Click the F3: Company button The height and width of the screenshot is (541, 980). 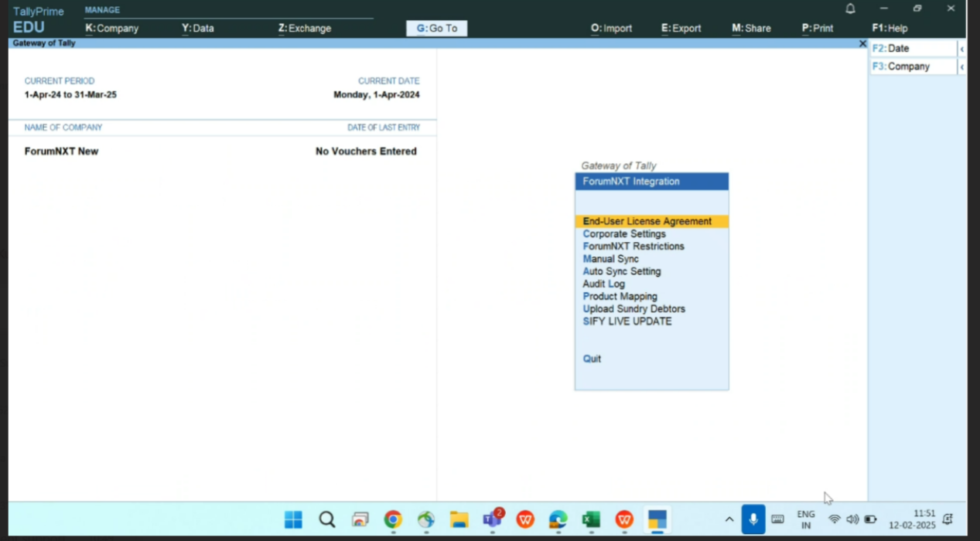(913, 67)
